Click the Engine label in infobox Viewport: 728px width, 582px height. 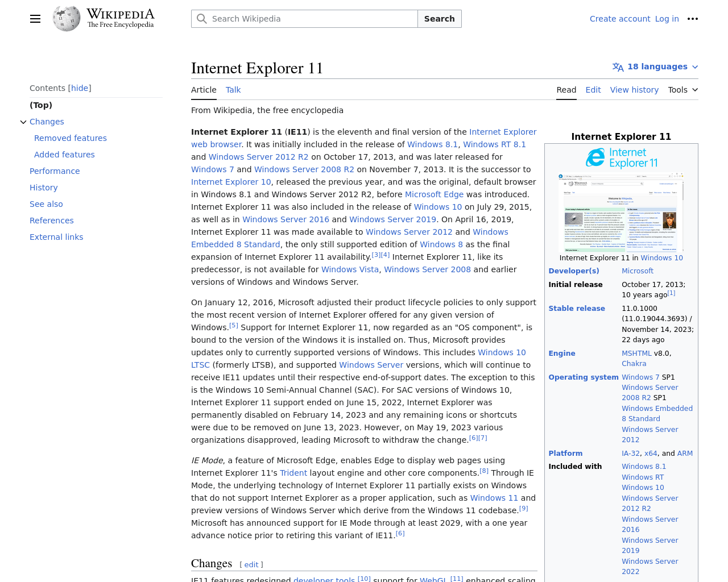coord(562,354)
